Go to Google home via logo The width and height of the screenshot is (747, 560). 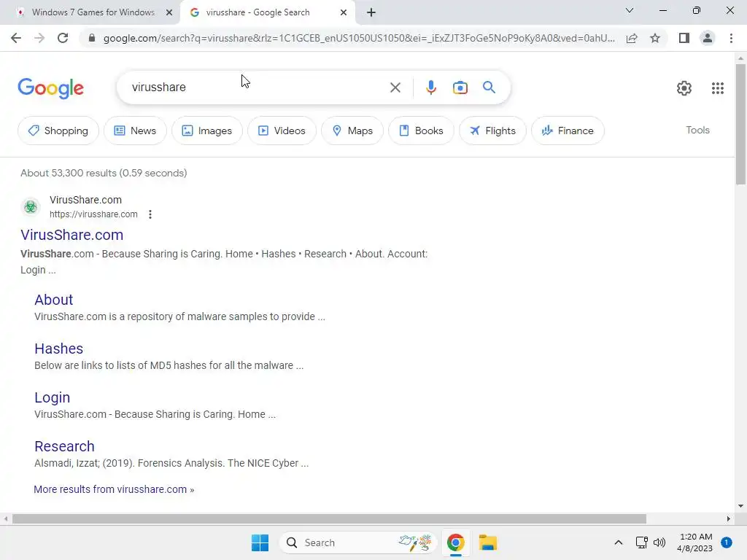pyautogui.click(x=51, y=88)
